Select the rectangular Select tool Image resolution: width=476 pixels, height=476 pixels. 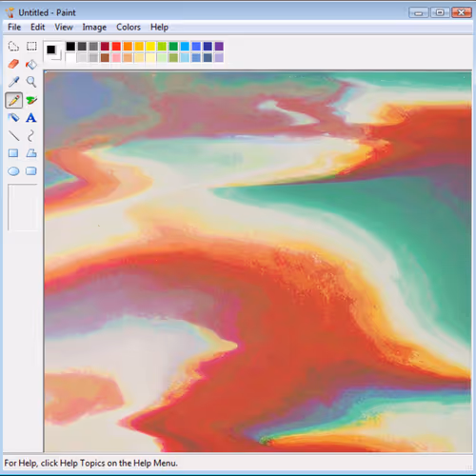pyautogui.click(x=31, y=47)
